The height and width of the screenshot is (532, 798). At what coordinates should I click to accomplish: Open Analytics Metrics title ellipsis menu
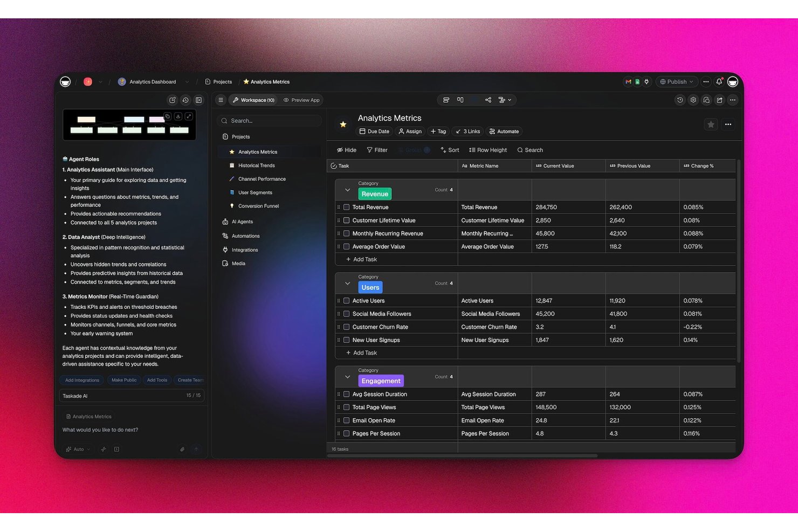728,125
